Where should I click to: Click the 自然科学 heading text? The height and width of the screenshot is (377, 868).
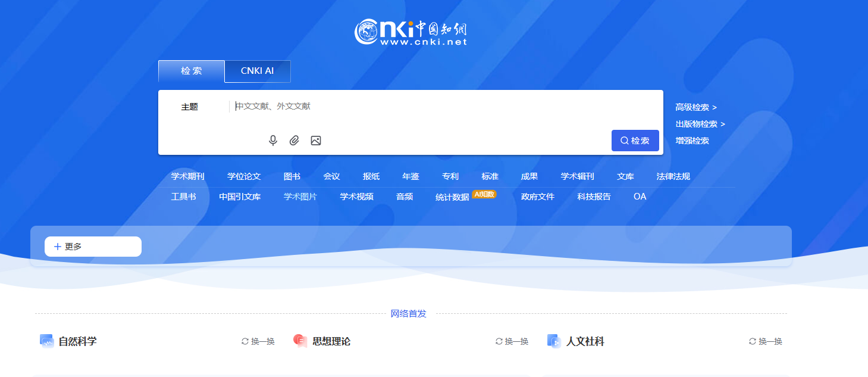[77, 341]
